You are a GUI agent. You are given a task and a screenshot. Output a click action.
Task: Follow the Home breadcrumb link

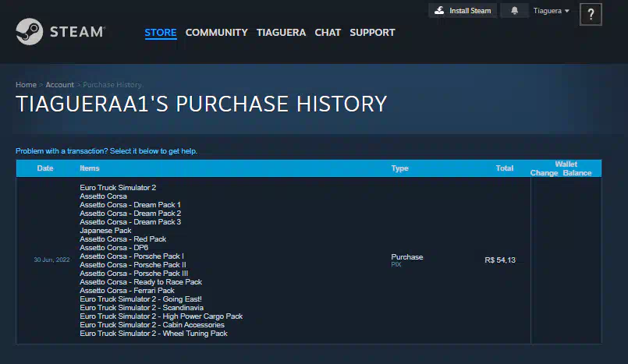point(26,85)
